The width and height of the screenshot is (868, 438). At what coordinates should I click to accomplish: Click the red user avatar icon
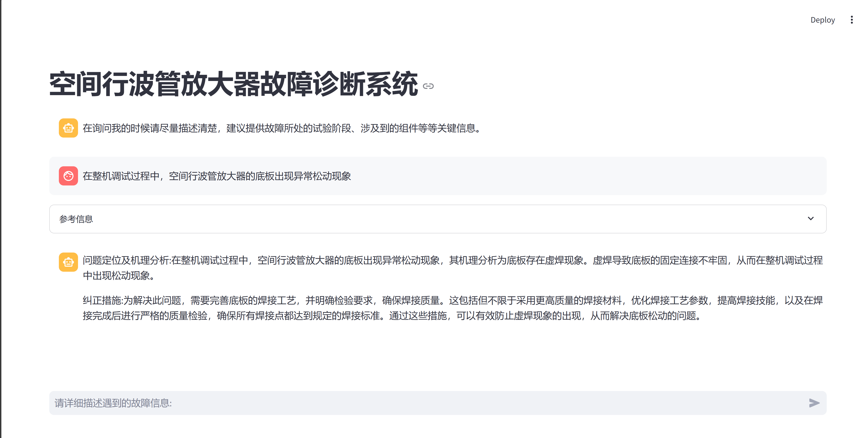click(x=68, y=176)
